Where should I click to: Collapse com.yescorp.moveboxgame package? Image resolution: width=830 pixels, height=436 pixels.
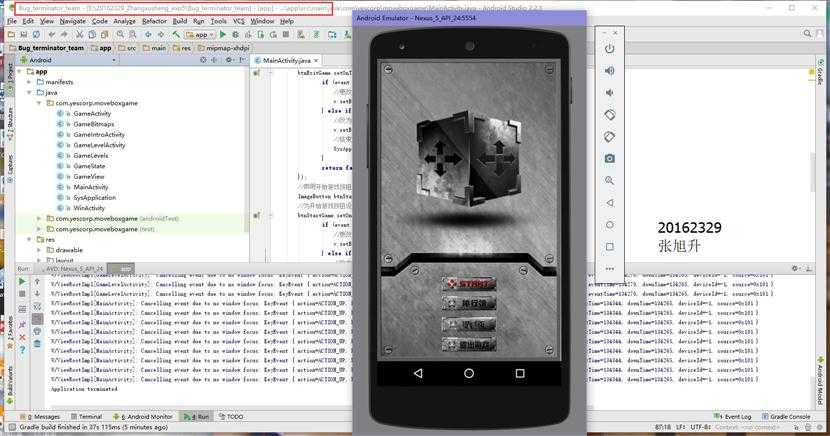[39, 103]
